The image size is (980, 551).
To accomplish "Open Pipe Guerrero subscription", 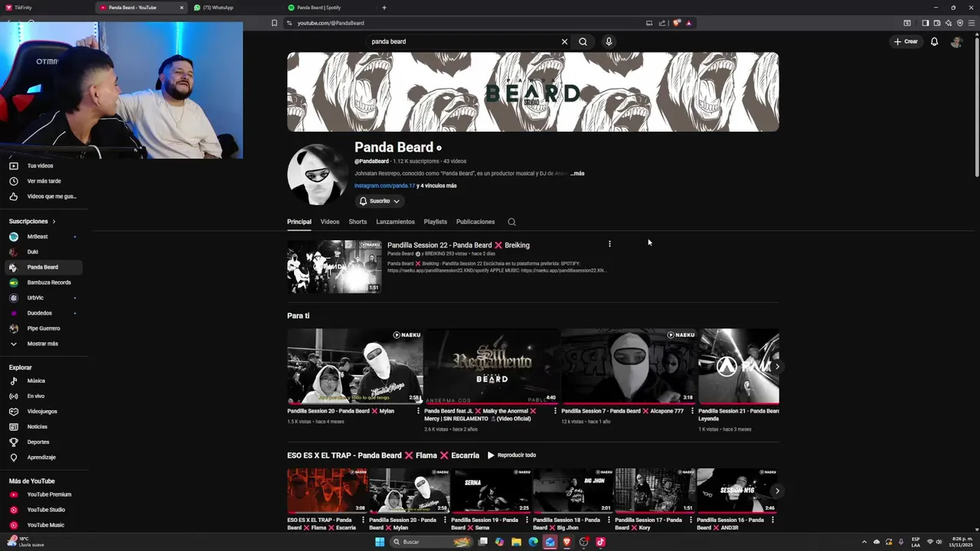I will (x=44, y=328).
